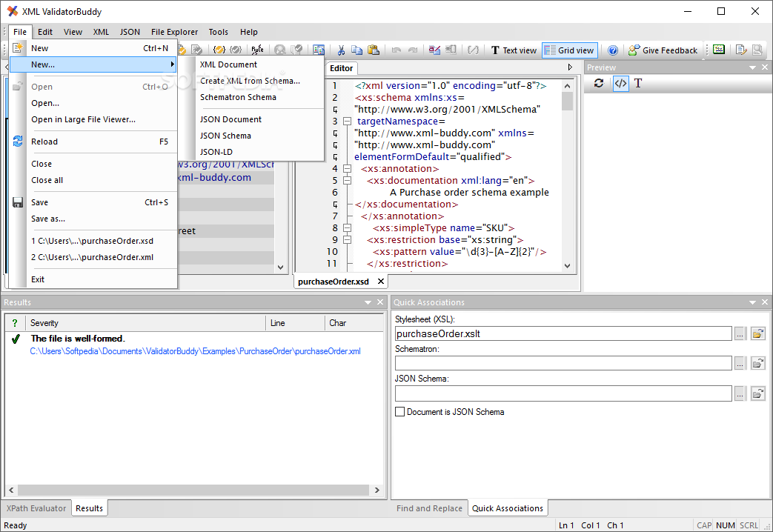Image resolution: width=773 pixels, height=532 pixels.
Task: Toggle Grid view mode
Action: pyautogui.click(x=570, y=50)
